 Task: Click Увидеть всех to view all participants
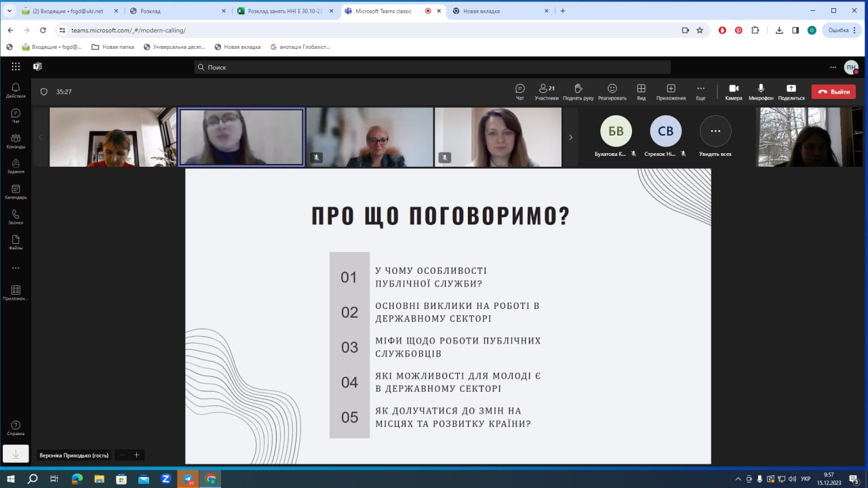click(715, 136)
